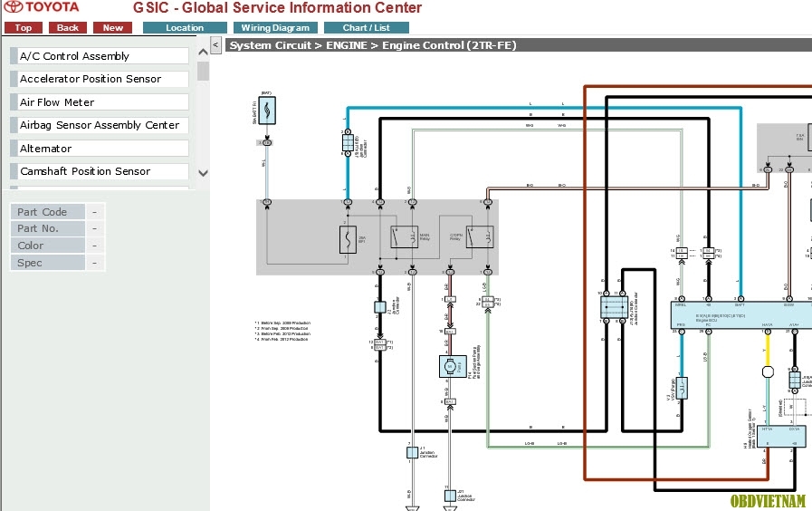Click the Spec label
This screenshot has width=812, height=511.
tap(47, 263)
